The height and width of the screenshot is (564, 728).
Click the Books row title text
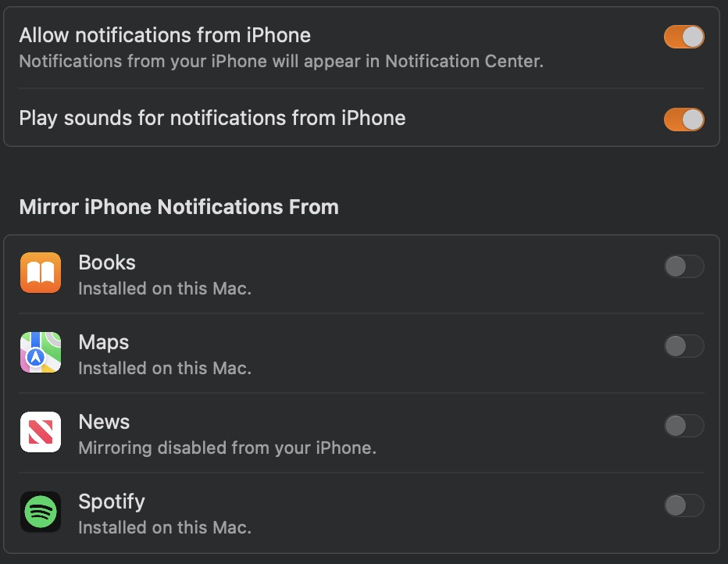coord(107,262)
